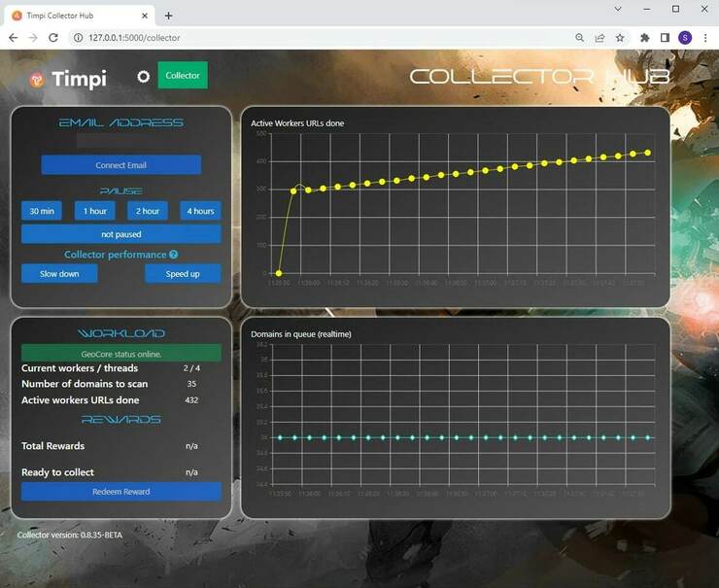Open the Extensions puzzle icon
The width and height of the screenshot is (719, 588).
645,38
